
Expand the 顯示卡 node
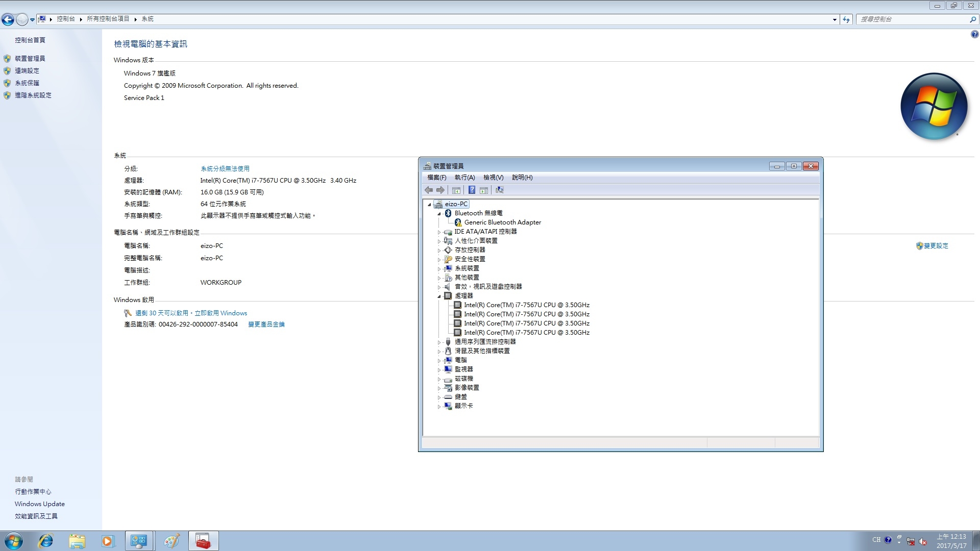(x=439, y=407)
